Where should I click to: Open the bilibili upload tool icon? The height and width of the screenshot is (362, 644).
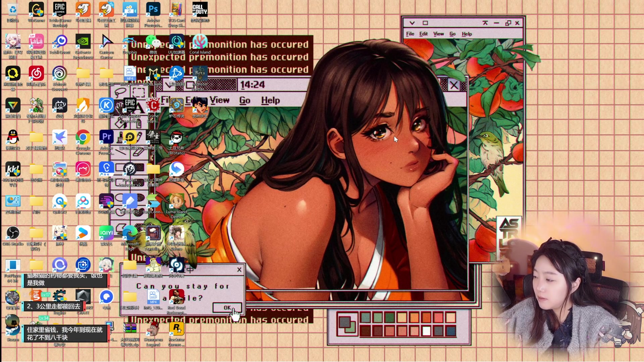[x=36, y=46]
